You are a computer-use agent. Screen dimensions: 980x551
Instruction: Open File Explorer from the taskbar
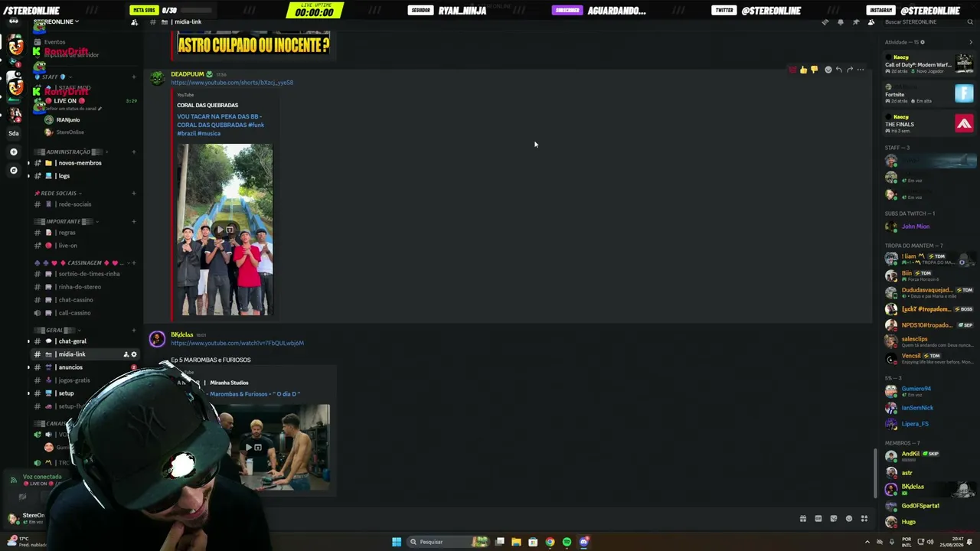pos(516,542)
